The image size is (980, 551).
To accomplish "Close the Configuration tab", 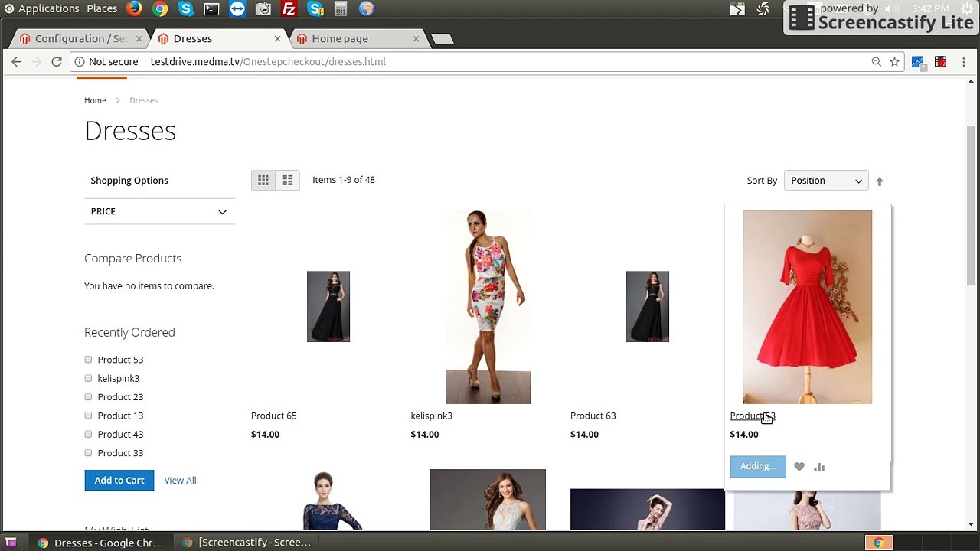I will click(x=139, y=38).
